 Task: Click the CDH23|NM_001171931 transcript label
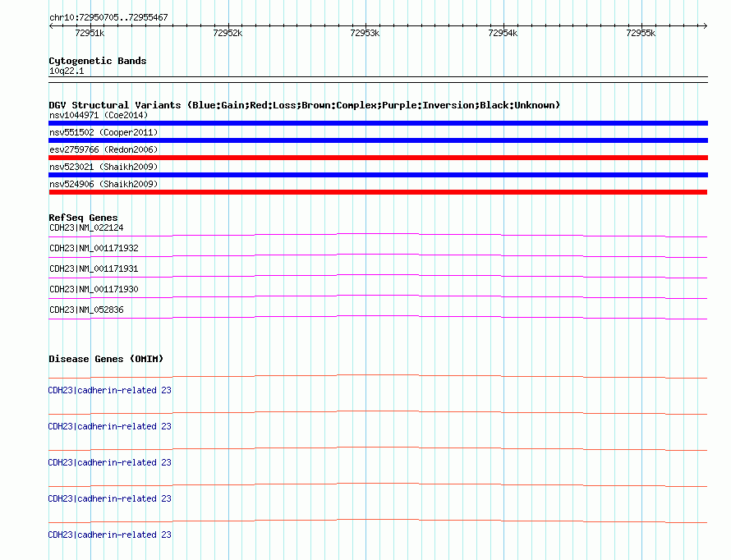(x=94, y=269)
